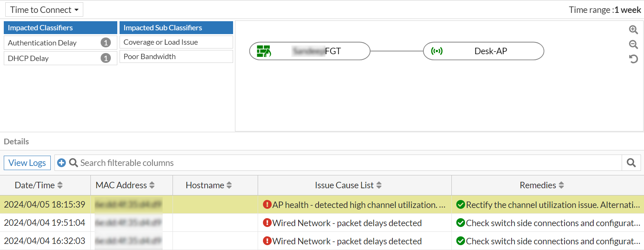Click the FortiGate firewall icon
644x250 pixels.
click(x=264, y=51)
